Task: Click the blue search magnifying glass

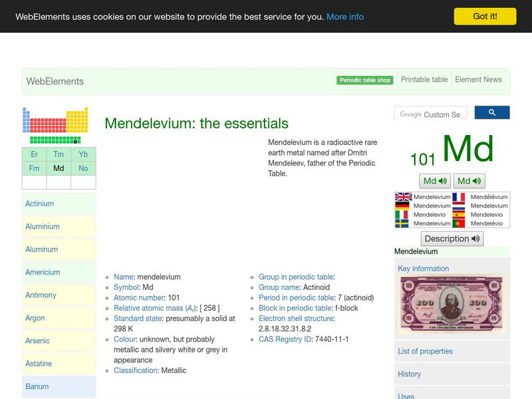Action: 492,112
